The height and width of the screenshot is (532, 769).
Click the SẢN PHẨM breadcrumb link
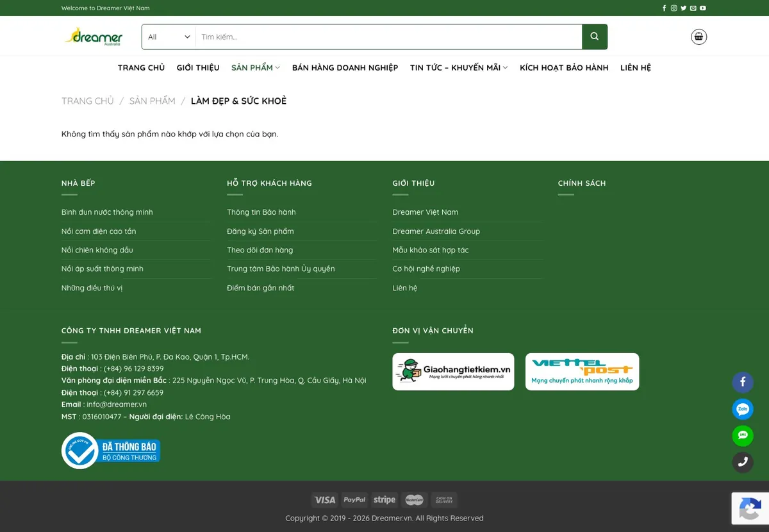click(x=153, y=101)
